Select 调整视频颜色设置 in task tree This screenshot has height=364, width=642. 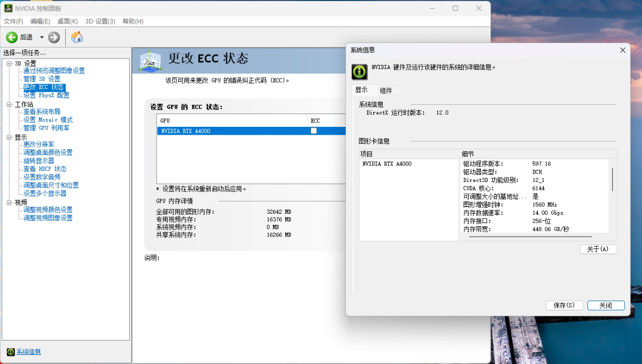[48, 210]
